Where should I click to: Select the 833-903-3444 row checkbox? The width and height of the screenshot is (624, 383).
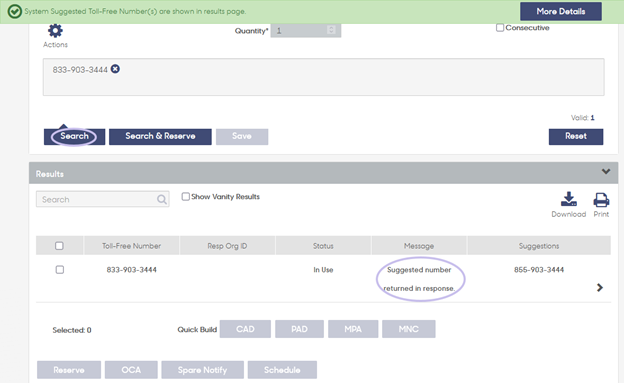[60, 270]
